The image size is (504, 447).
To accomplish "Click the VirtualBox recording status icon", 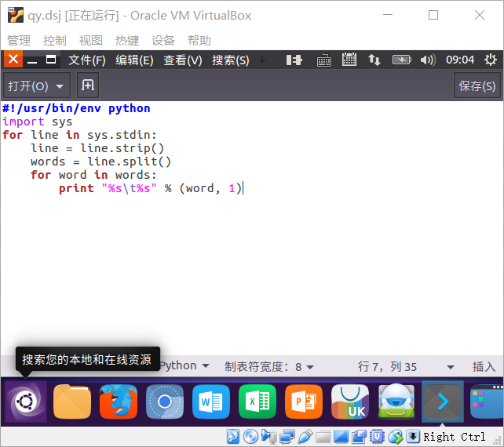I will 359,437.
